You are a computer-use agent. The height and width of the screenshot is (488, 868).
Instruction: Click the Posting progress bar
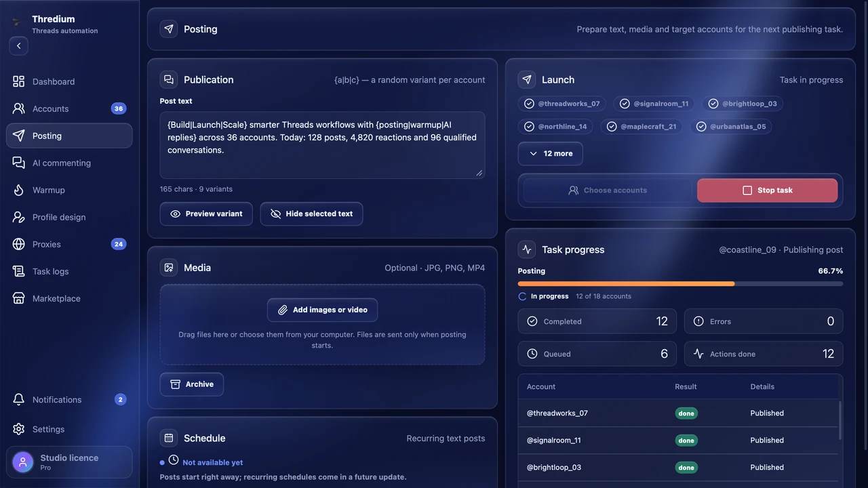(x=680, y=284)
